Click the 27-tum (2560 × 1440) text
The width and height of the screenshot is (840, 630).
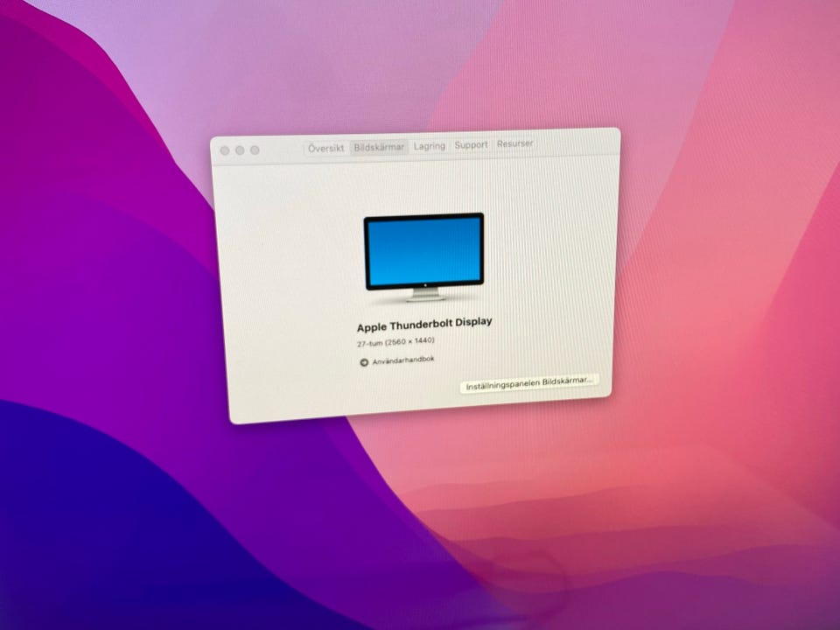coord(395,342)
